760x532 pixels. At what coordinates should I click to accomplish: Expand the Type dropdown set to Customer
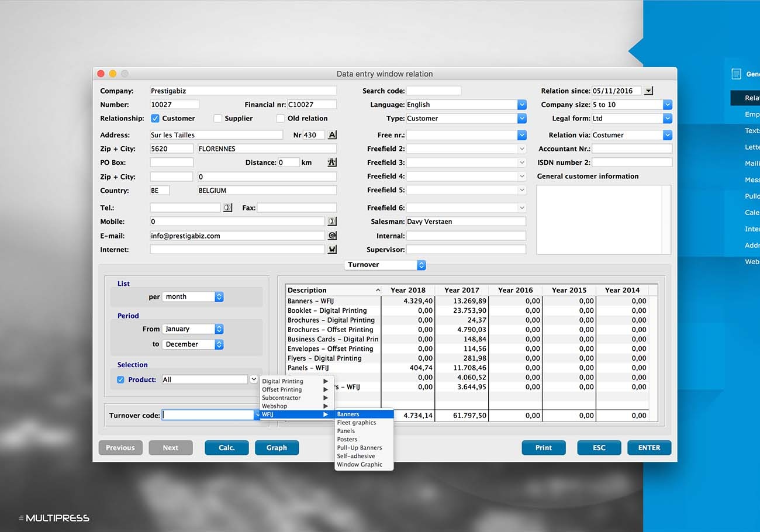pos(521,118)
